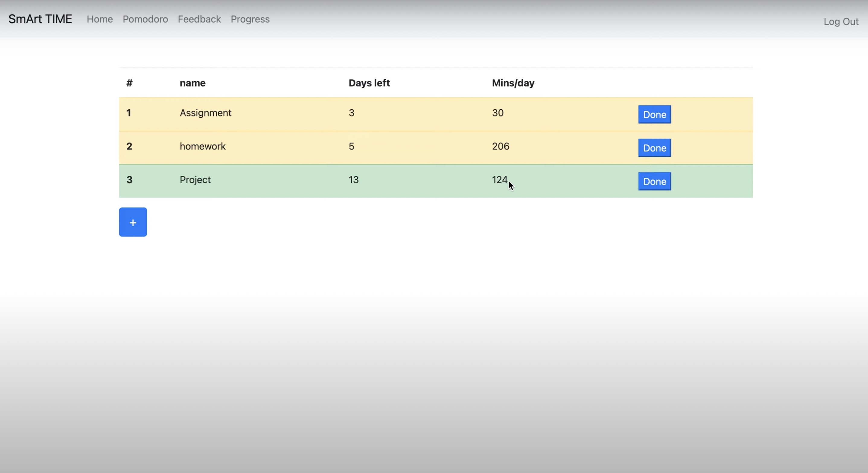Select the Project task name
The image size is (868, 473).
(195, 180)
